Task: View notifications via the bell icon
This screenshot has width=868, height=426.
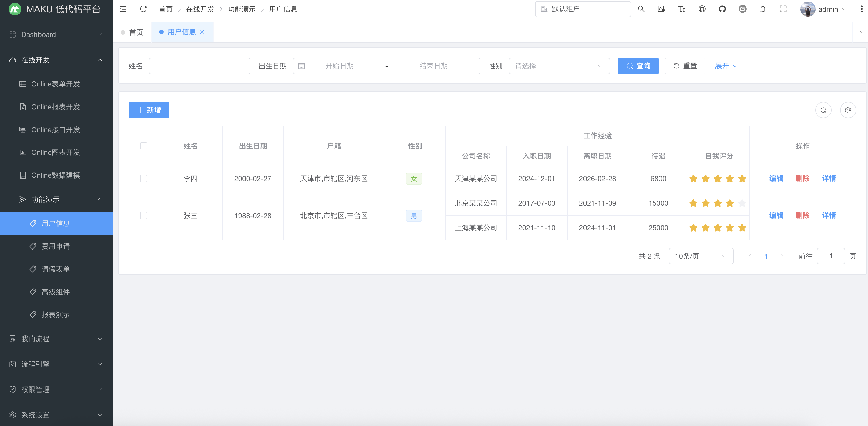Action: tap(763, 9)
